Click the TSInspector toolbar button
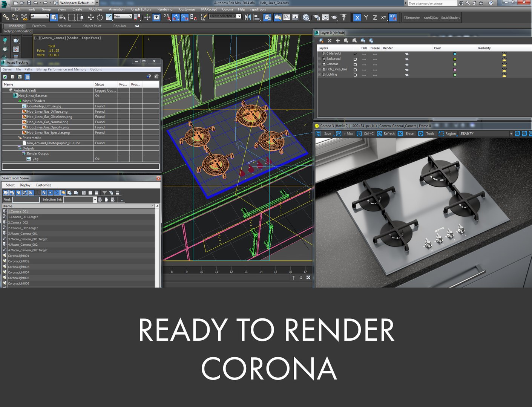Image resolution: width=532 pixels, height=407 pixels. 412,18
